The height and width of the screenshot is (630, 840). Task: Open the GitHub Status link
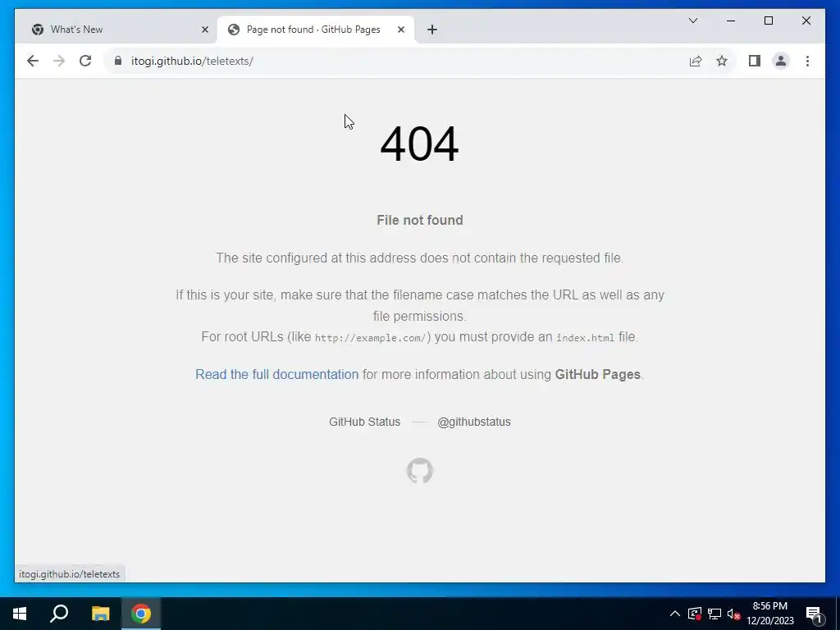pos(364,422)
